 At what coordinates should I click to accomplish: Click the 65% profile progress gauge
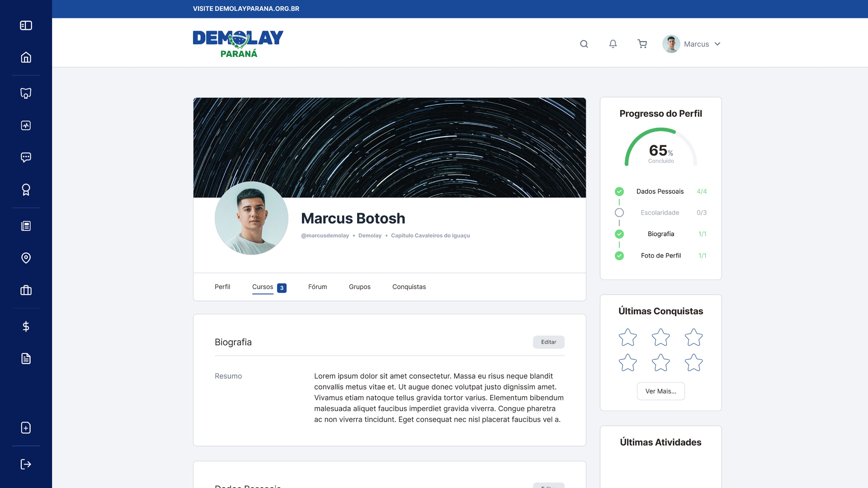(x=660, y=149)
